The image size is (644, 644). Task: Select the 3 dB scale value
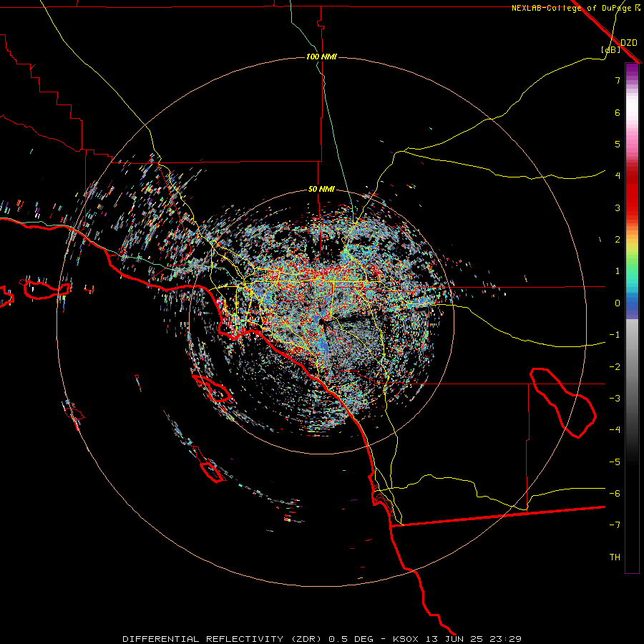click(x=618, y=208)
